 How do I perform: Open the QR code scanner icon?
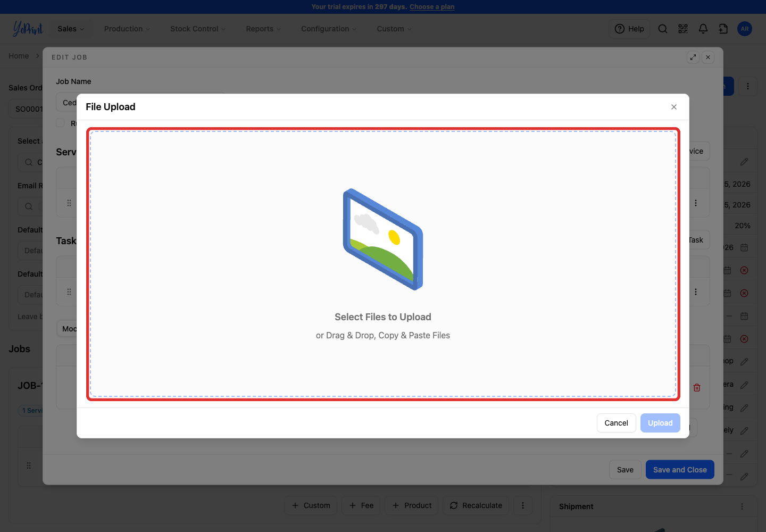683,29
